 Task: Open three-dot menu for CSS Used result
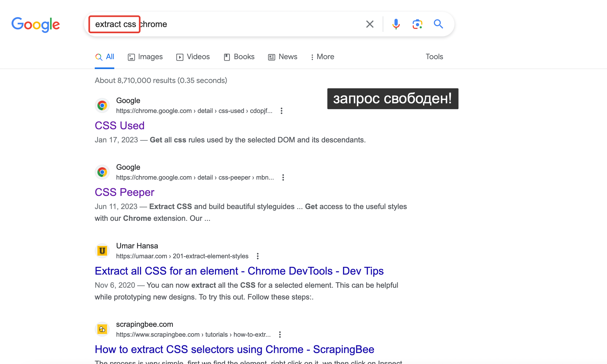(281, 111)
